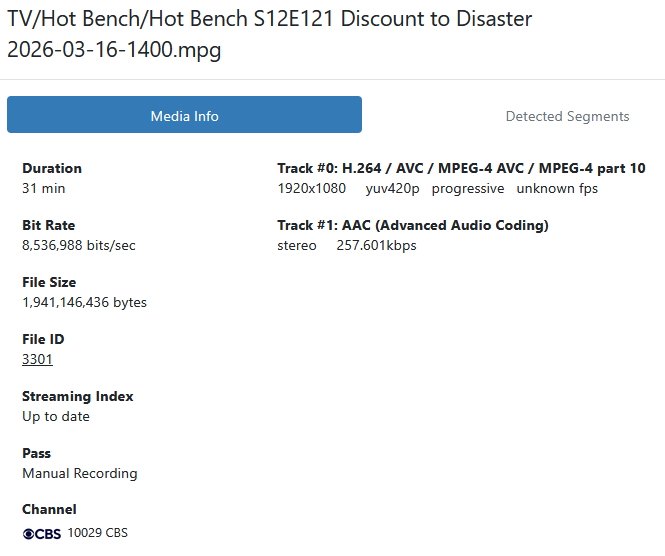
Task: Click the 257.601kbps audio bitrate value
Action: (x=376, y=245)
